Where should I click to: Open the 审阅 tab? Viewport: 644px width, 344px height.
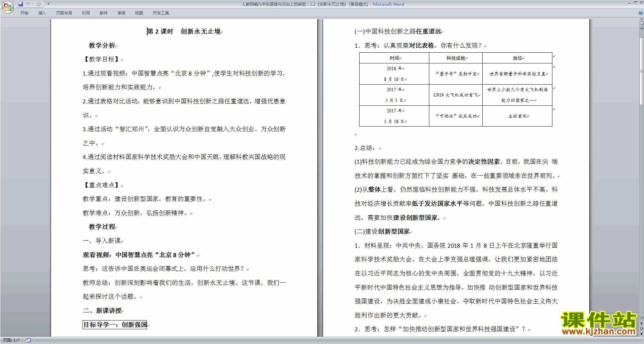click(121, 13)
